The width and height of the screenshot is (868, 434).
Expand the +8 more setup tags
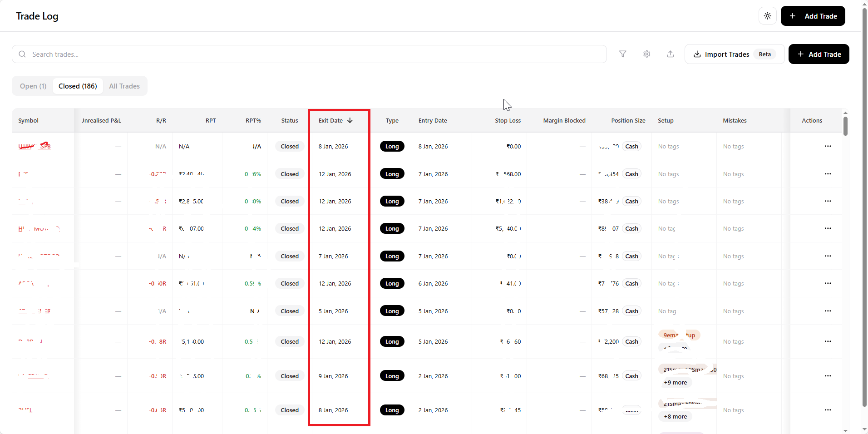coord(675,417)
